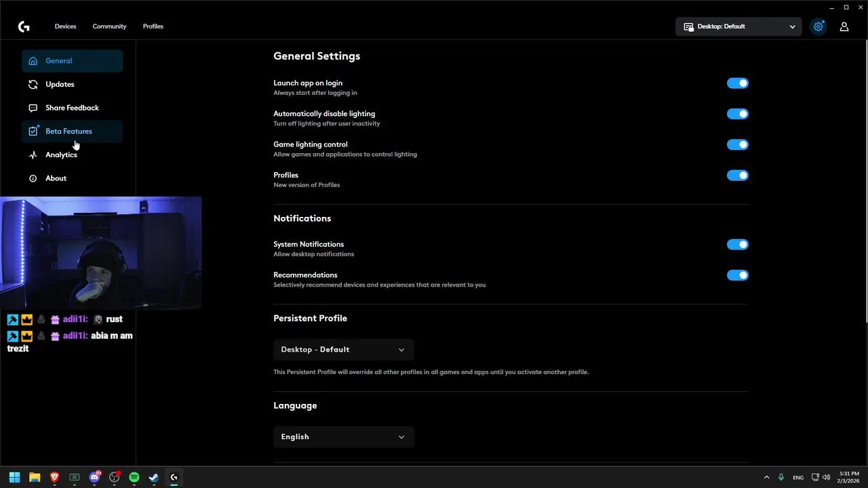Viewport: 868px width, 488px height.
Task: Go to the Devices menu
Action: click(x=65, y=26)
